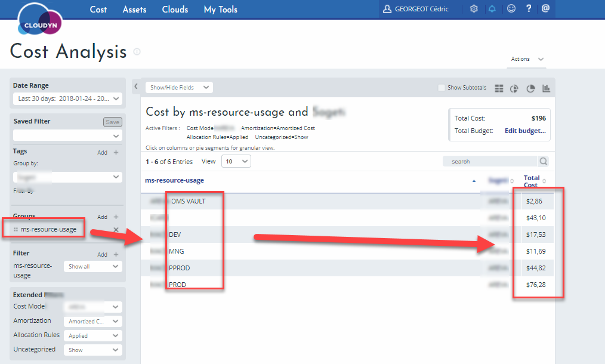Image resolution: width=605 pixels, height=364 pixels.
Task: Open Cost Model dropdown
Action: pos(93,307)
